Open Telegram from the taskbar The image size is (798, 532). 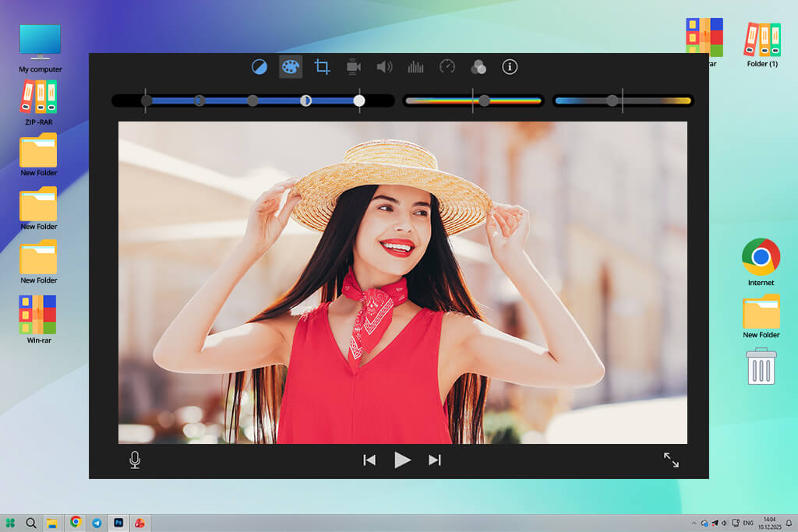click(x=97, y=523)
